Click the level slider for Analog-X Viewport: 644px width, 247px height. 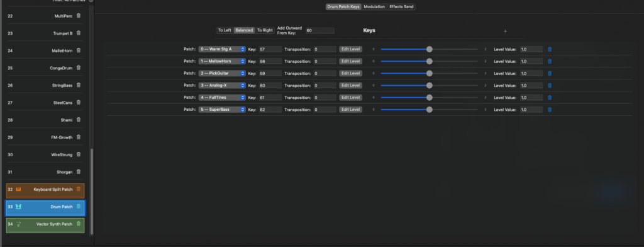(x=429, y=86)
